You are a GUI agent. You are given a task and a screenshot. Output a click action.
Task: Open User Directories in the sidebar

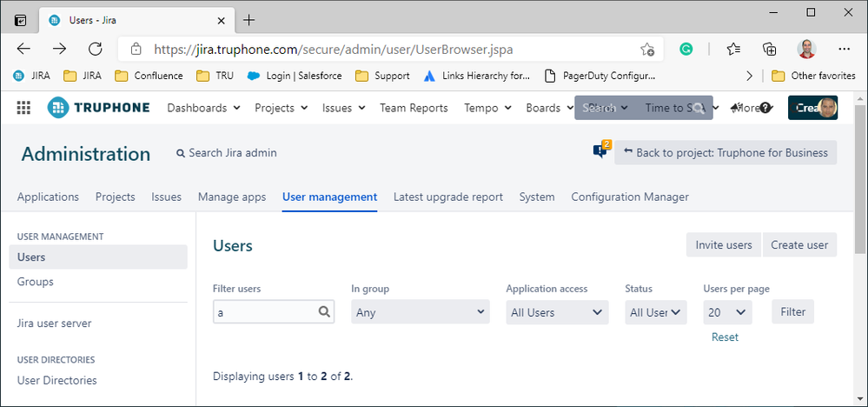coord(57,380)
